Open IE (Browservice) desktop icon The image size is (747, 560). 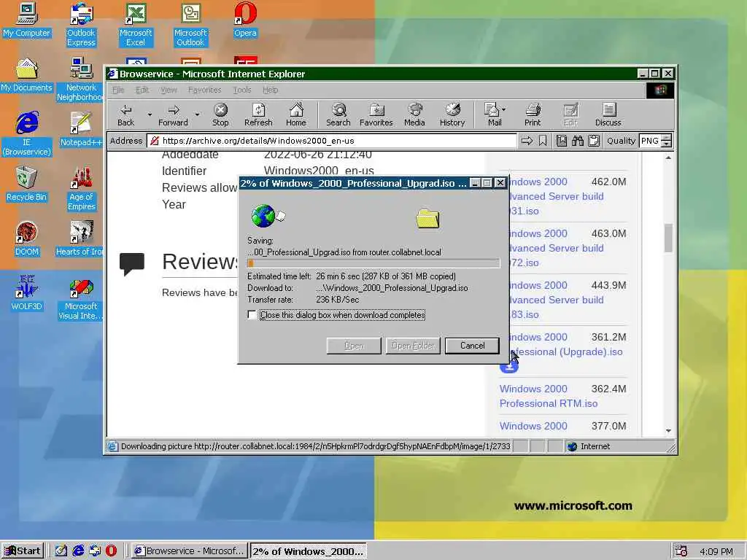point(27,134)
